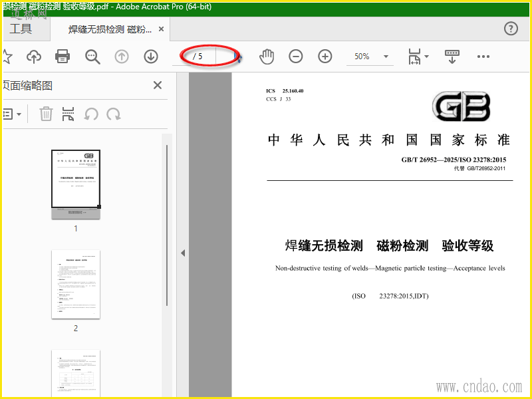Click the CCS J 33 text
This screenshot has height=399, width=532.
pyautogui.click(x=278, y=99)
